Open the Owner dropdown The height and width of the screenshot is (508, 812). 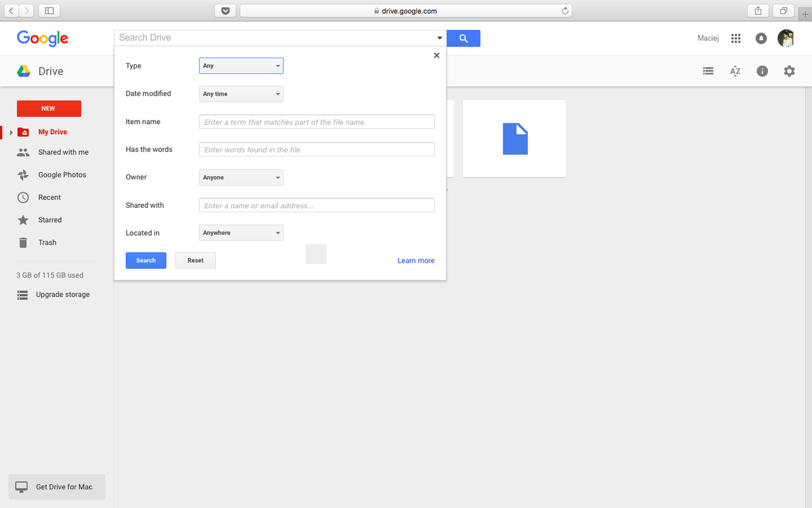[241, 177]
